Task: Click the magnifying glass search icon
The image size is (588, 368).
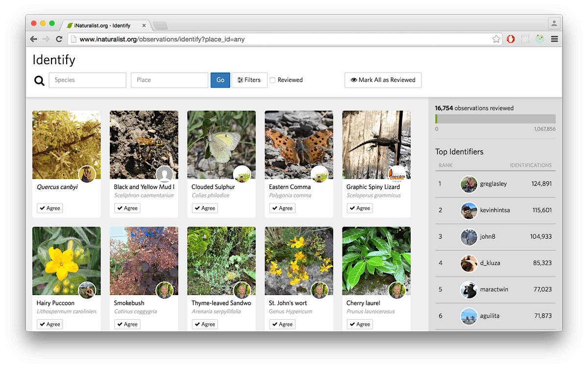Action: pos(39,80)
